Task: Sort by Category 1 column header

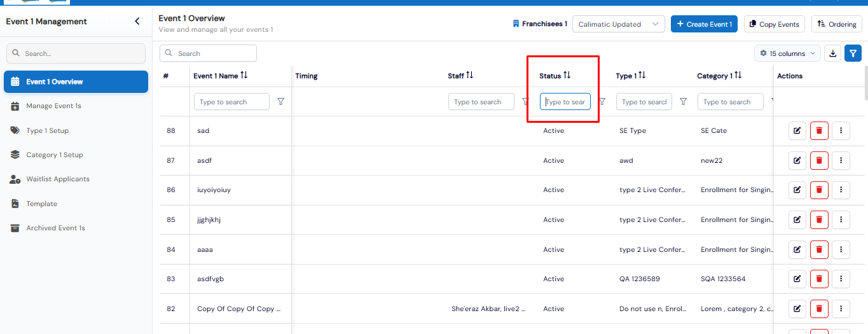Action: click(x=738, y=76)
